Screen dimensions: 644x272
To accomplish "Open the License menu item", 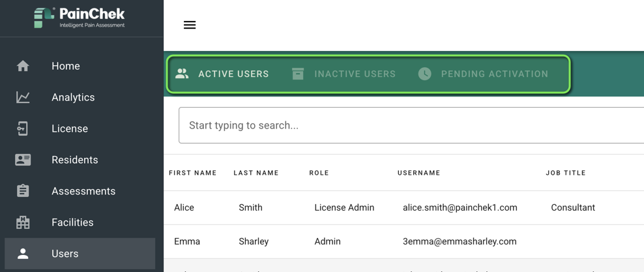I will [x=80, y=128].
